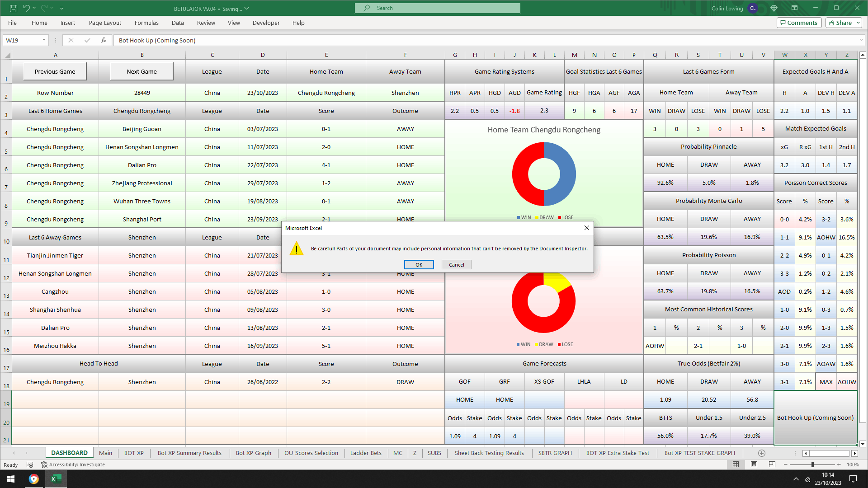868x488 pixels.
Task: Switch to the Bot XP Graph sheet
Action: click(253, 453)
